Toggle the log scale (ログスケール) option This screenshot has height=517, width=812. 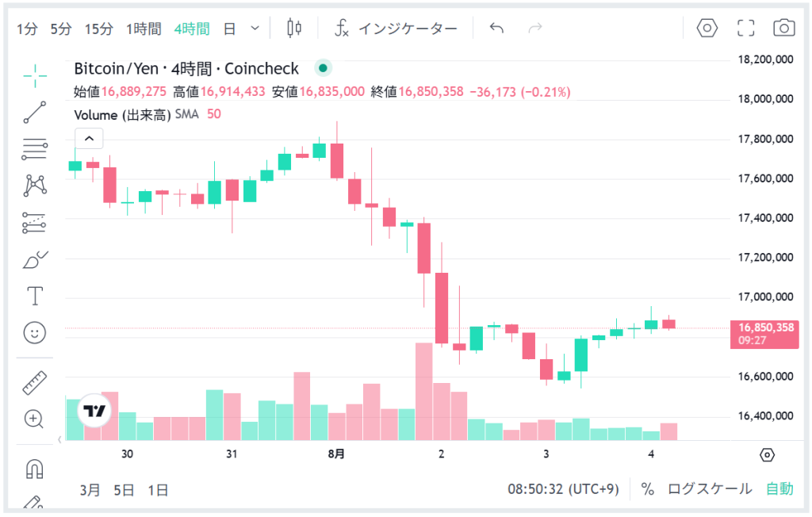[709, 489]
